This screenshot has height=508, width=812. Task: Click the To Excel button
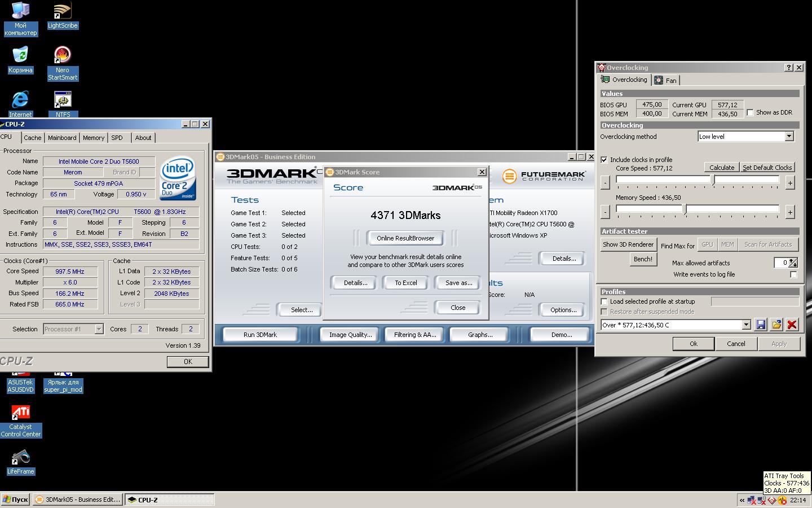405,283
